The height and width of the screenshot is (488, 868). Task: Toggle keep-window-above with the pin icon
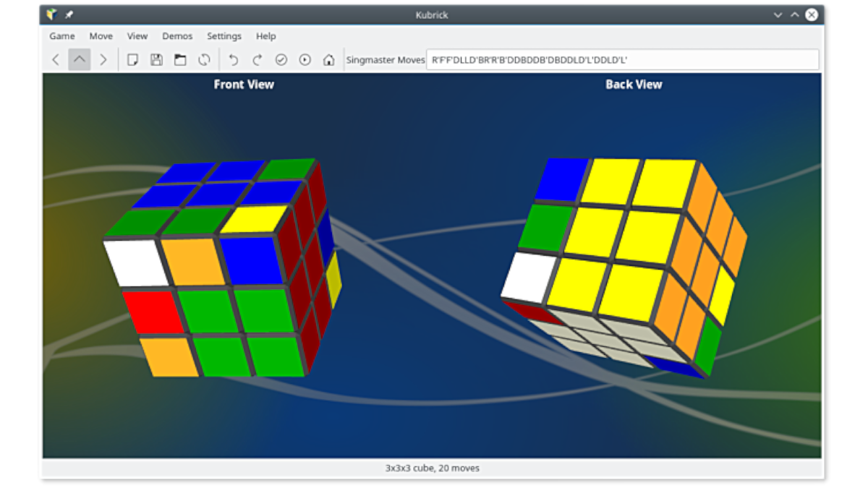click(69, 14)
